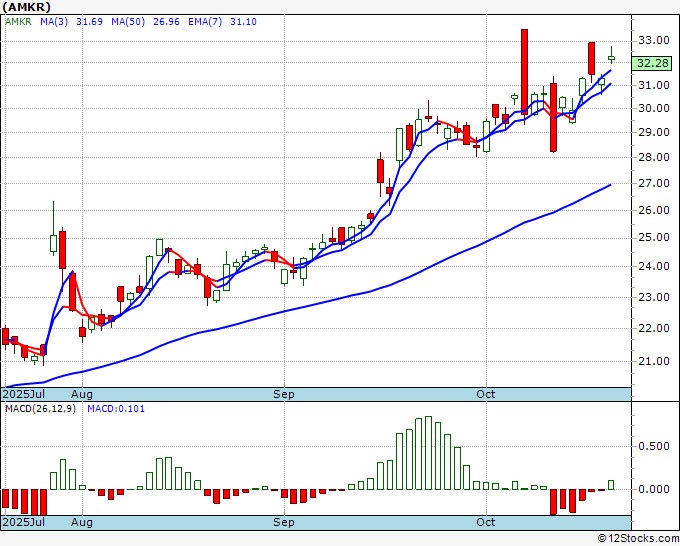Click Aug on the price chart axis
Screen dimensions: 680x546
[x=82, y=394]
